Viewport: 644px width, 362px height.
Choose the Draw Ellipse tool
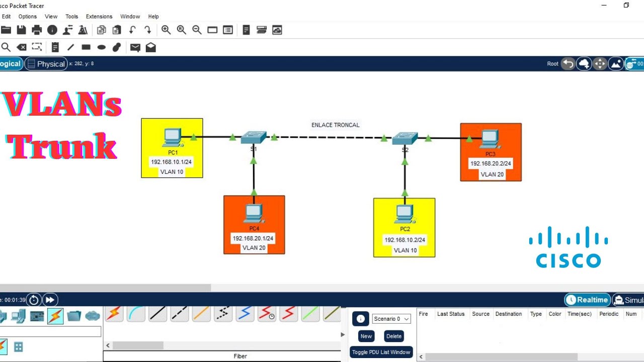(x=102, y=47)
